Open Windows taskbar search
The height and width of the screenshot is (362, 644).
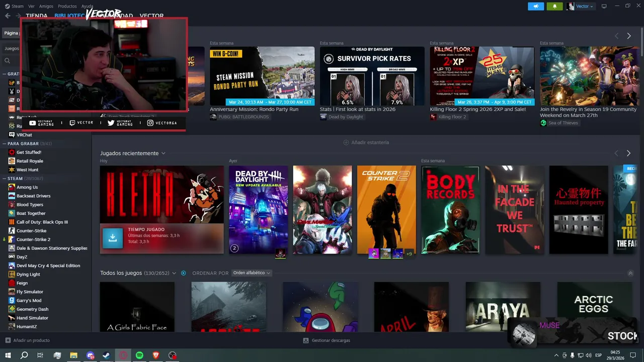[24, 355]
